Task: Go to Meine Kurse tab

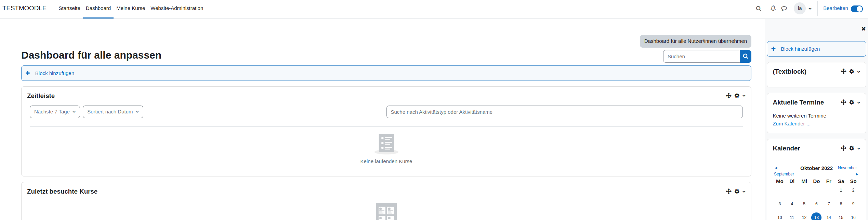Action: click(x=131, y=8)
